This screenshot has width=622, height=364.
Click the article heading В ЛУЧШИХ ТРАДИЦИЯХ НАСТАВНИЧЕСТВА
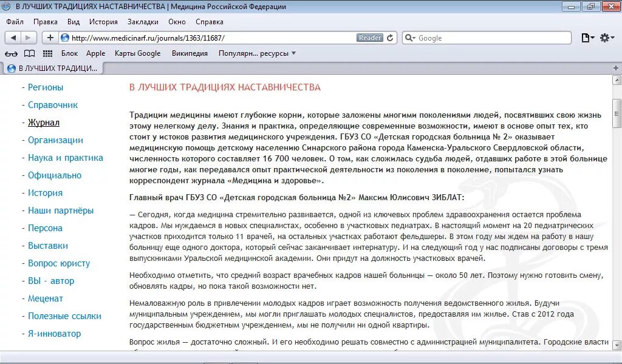(x=225, y=87)
